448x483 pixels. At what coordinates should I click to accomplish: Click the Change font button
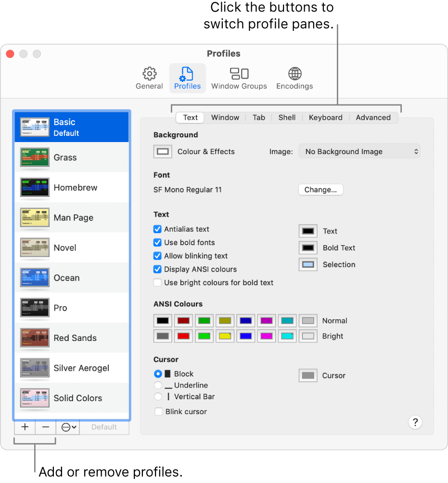[320, 189]
